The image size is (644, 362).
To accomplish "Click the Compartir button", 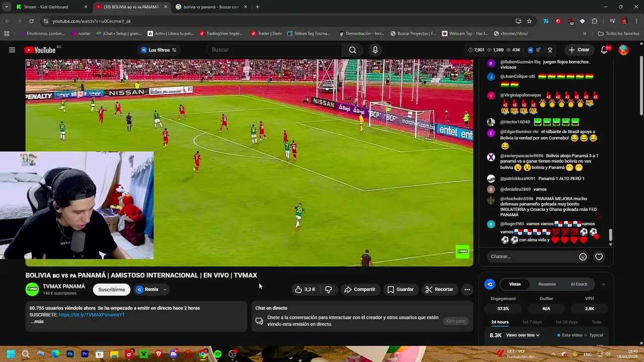I will (360, 290).
